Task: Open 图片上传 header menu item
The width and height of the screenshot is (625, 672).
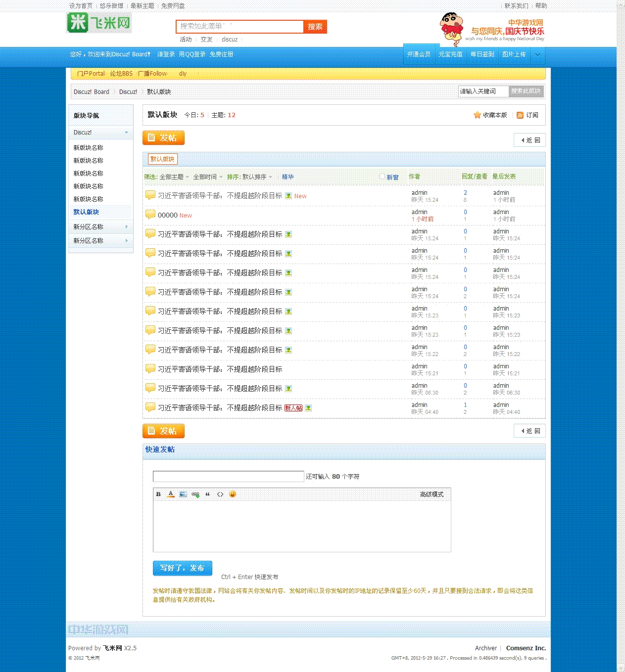Action: pyautogui.click(x=514, y=54)
